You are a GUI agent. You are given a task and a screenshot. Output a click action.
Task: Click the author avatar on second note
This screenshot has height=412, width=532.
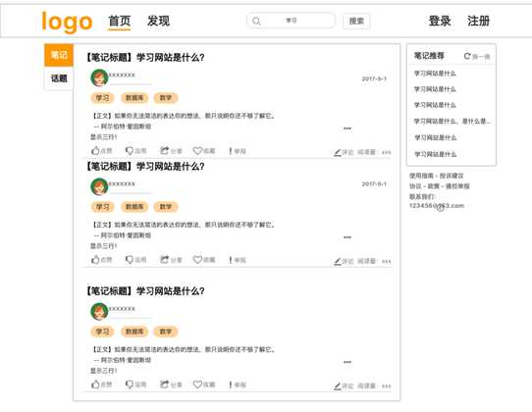click(99, 186)
